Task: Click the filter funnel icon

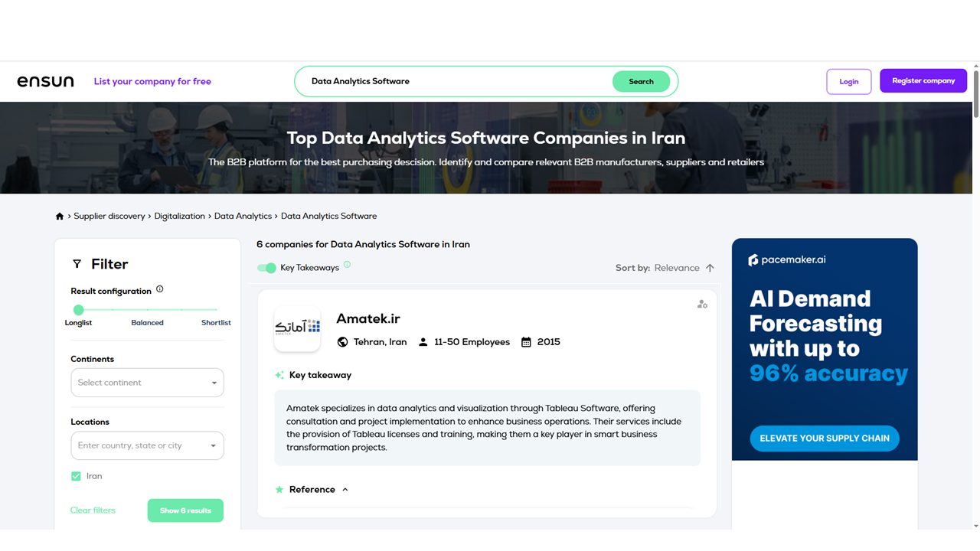Action: click(77, 264)
